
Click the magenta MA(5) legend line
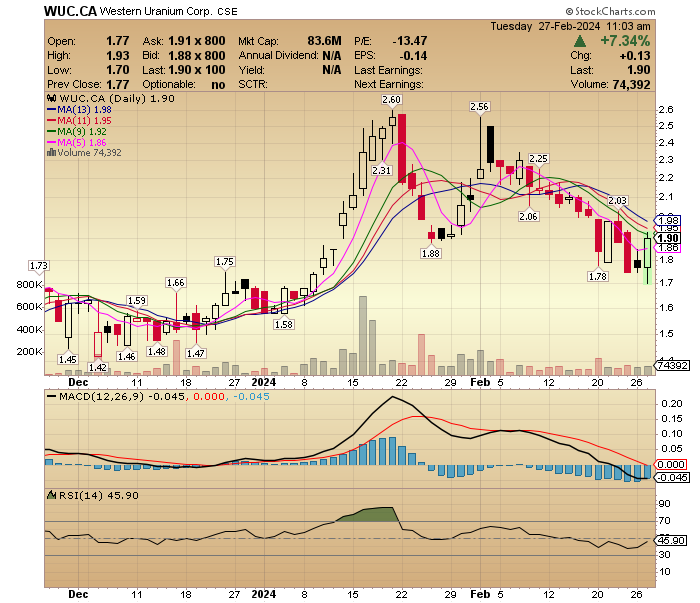coord(51,143)
